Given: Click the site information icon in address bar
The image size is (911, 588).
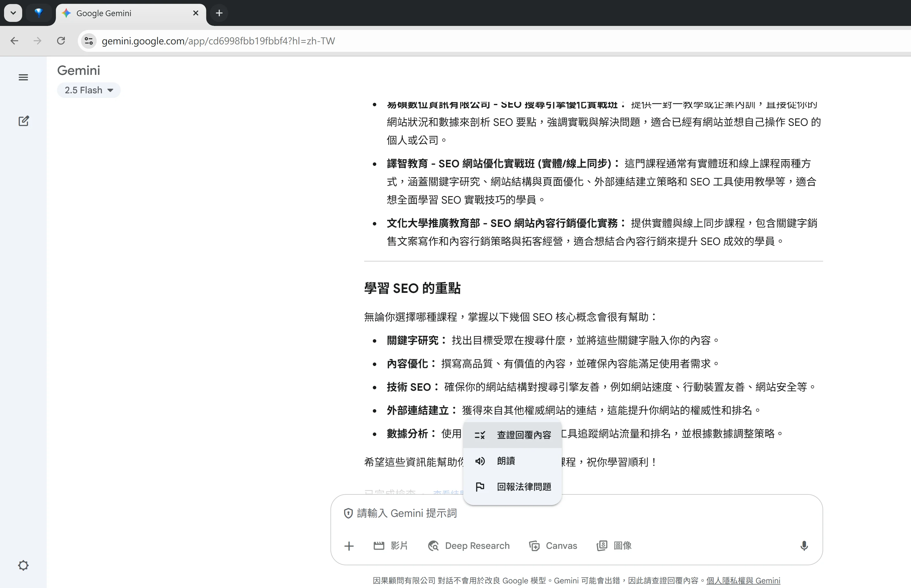Looking at the screenshot, I should tap(89, 41).
